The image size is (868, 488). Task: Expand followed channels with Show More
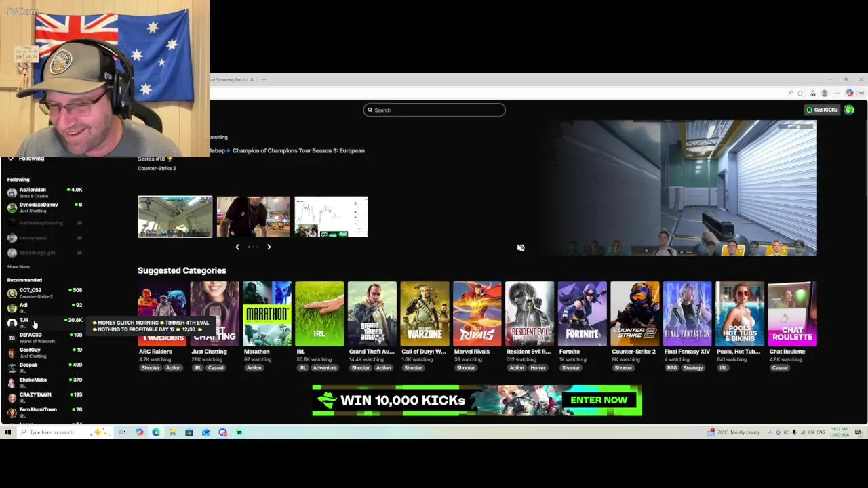(18, 267)
